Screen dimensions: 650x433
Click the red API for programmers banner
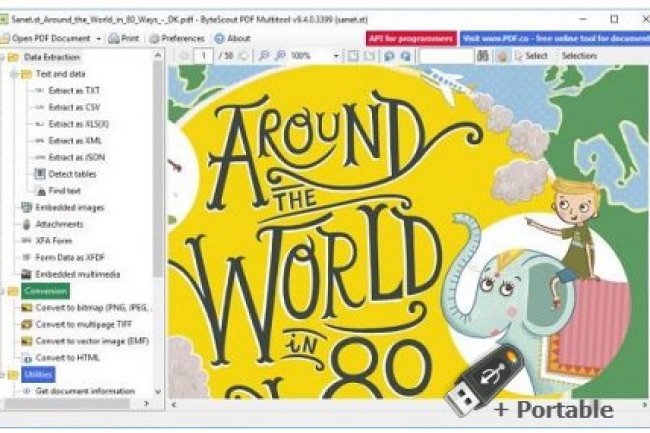411,39
